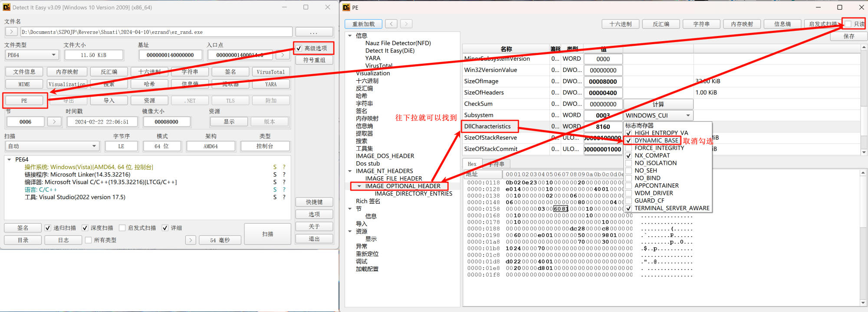This screenshot has width=868, height=312.
Task: Collapse the 信息 tree node
Action: (350, 36)
